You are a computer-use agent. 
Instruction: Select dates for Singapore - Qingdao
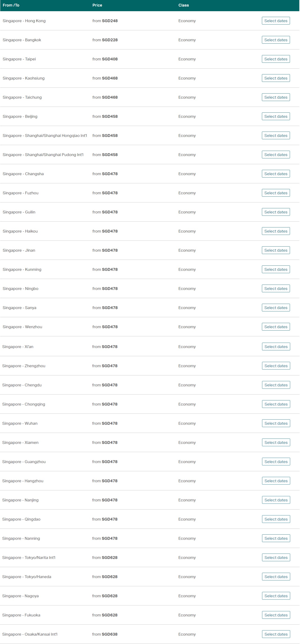[x=276, y=519]
